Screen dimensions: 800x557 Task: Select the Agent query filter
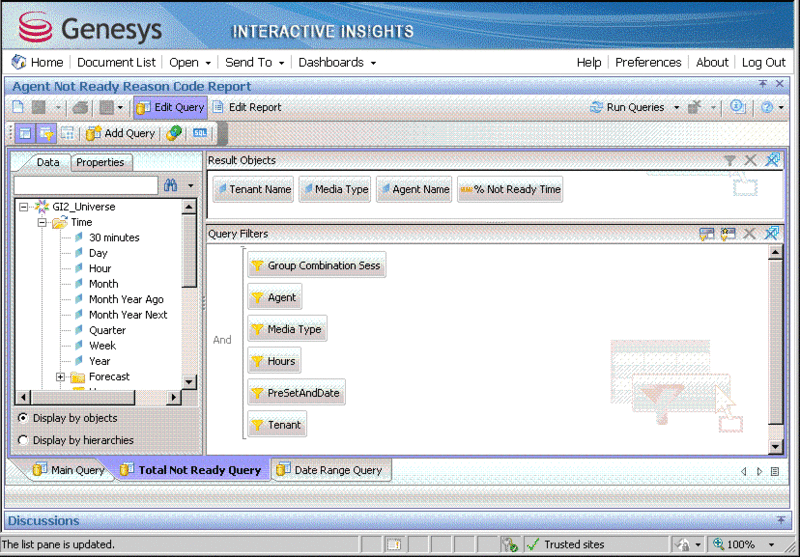click(x=275, y=297)
